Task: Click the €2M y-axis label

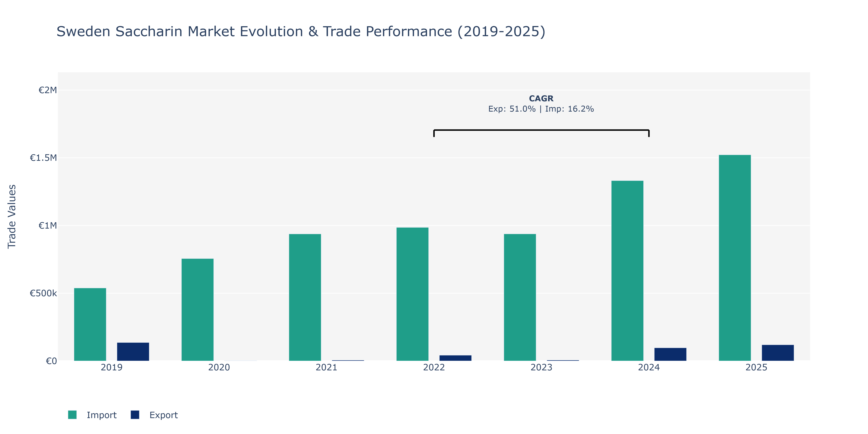Action: click(48, 90)
